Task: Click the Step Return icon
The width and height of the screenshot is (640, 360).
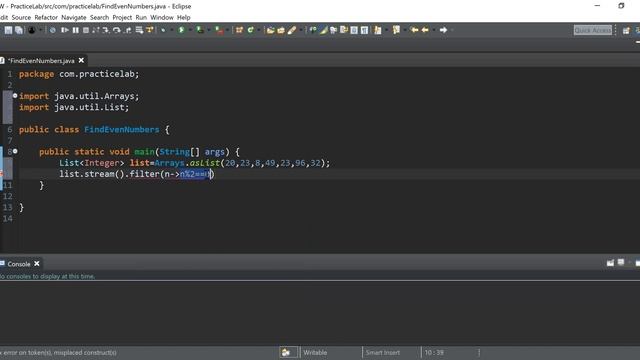Action: pyautogui.click(x=128, y=30)
